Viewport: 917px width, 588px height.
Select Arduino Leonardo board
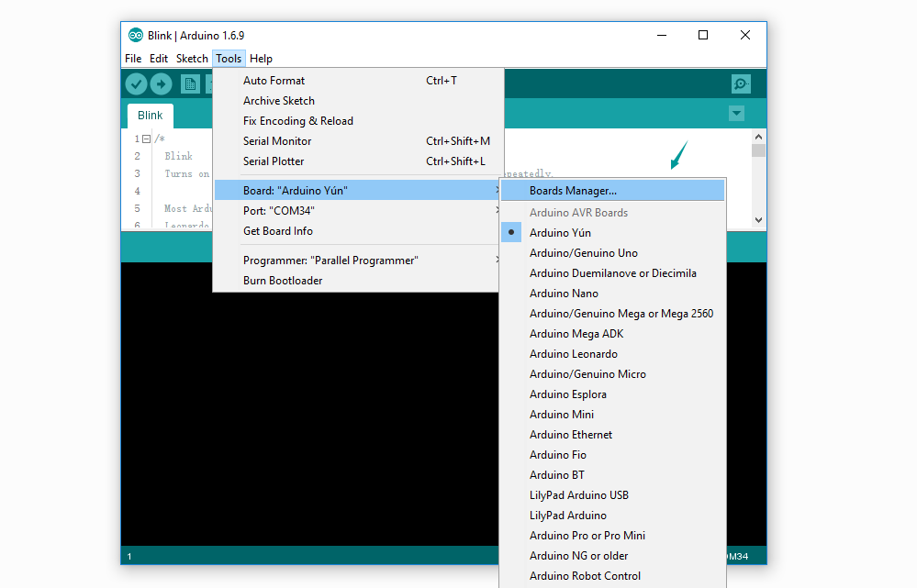tap(613, 354)
